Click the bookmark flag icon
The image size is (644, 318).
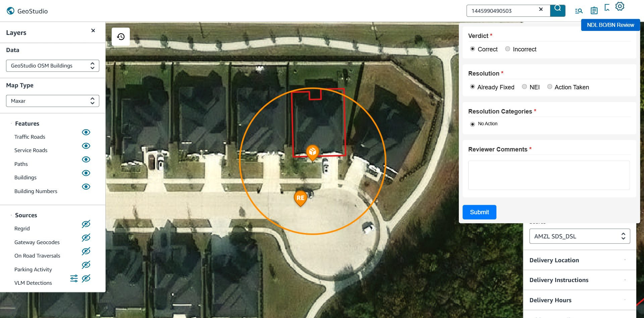pyautogui.click(x=607, y=7)
